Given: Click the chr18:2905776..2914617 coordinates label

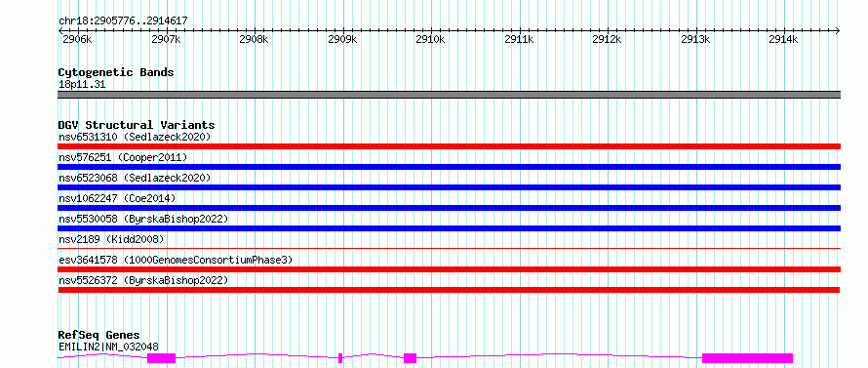Looking at the screenshot, I should pos(123,21).
